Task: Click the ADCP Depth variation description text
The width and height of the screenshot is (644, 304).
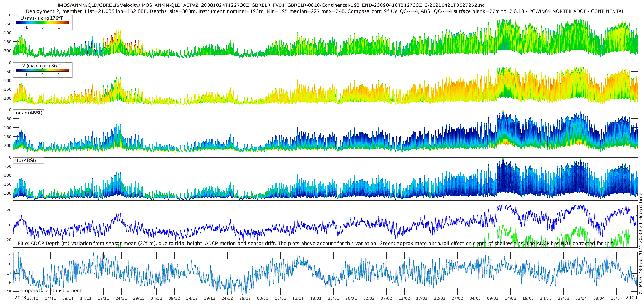Action: pyautogui.click(x=316, y=243)
